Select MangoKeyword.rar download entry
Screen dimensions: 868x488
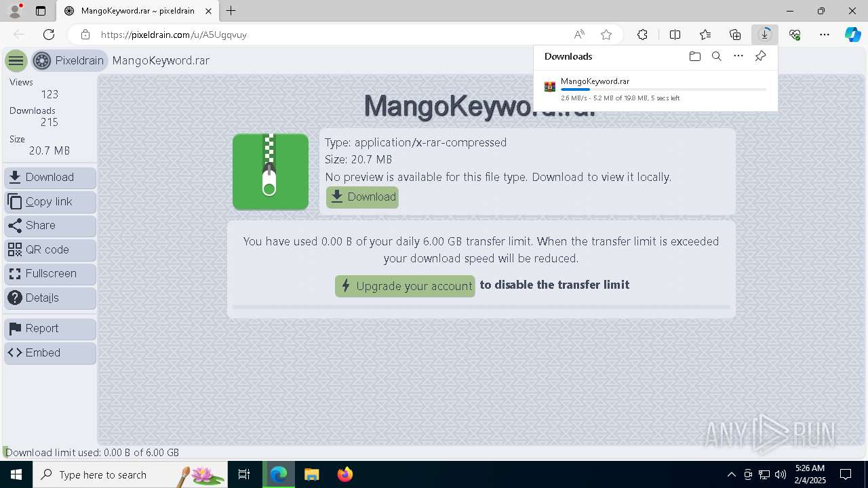point(655,89)
